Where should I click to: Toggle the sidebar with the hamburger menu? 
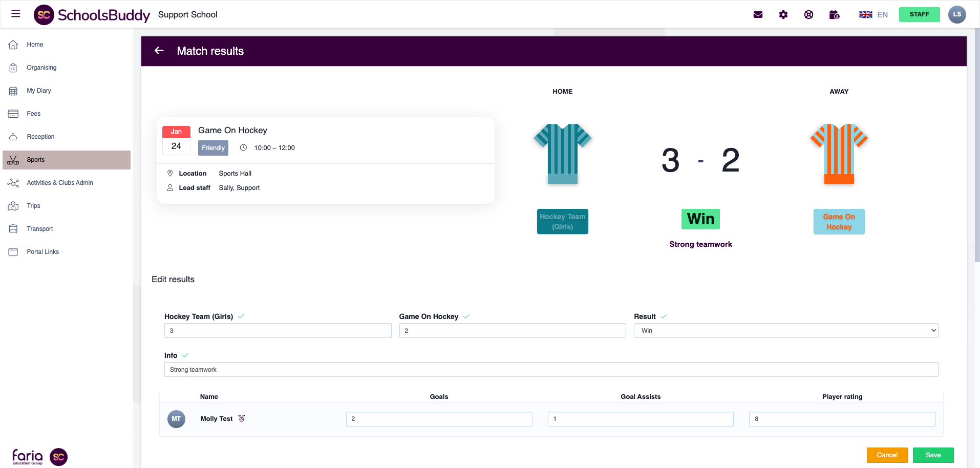point(15,14)
